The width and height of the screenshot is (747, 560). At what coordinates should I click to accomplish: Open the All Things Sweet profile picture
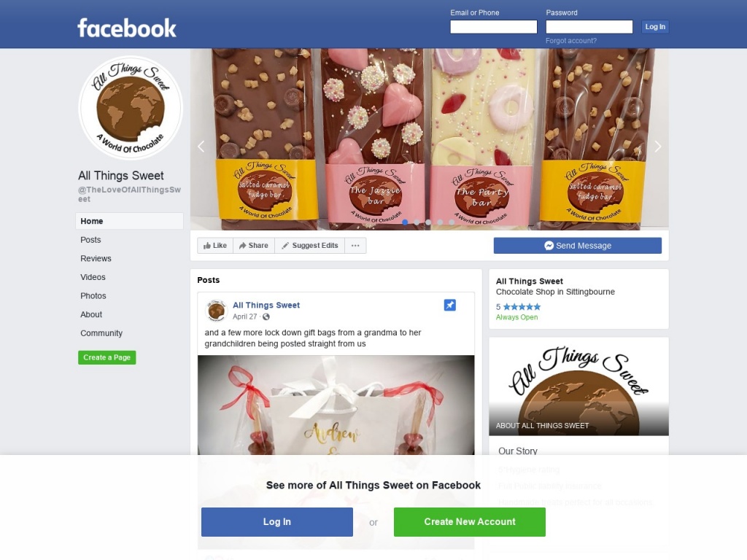(x=131, y=108)
